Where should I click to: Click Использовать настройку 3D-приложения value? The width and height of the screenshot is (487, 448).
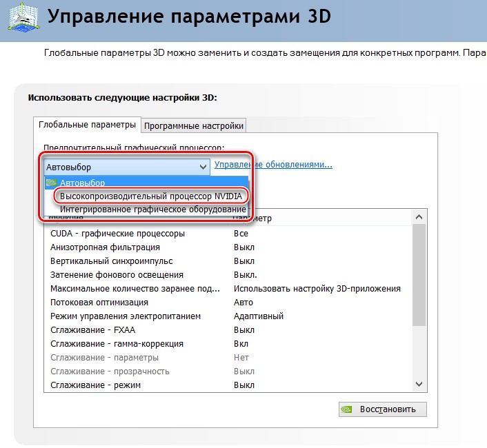pyautogui.click(x=317, y=289)
